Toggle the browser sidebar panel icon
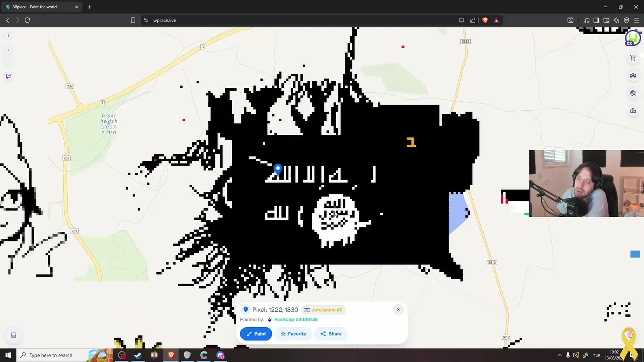The image size is (644, 362). [x=596, y=20]
